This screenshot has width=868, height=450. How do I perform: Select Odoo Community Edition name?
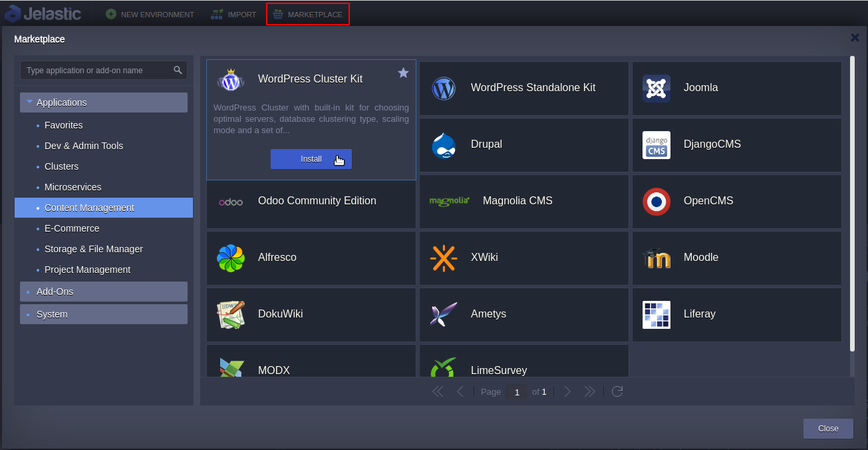[x=317, y=201]
